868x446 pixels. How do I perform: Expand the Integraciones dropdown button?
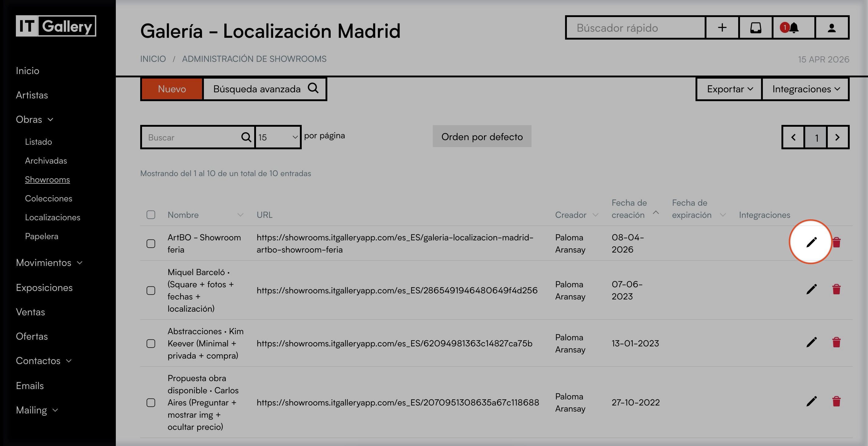[x=805, y=89]
